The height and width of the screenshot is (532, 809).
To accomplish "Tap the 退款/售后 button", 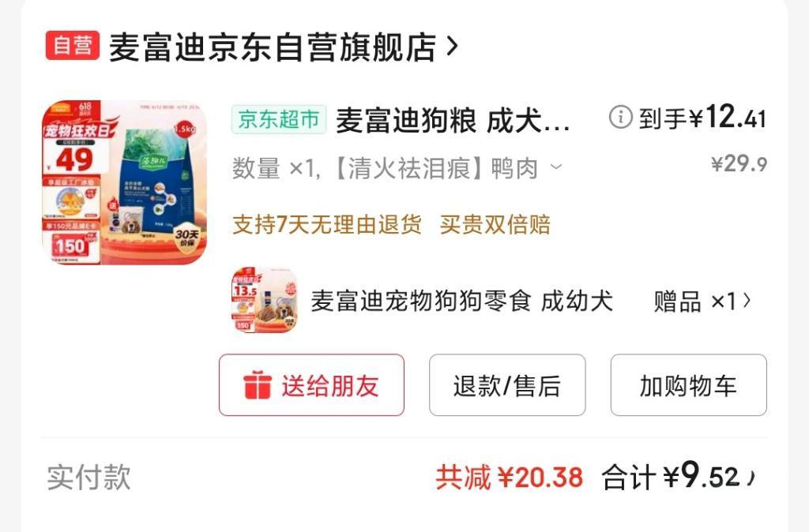I will (507, 385).
